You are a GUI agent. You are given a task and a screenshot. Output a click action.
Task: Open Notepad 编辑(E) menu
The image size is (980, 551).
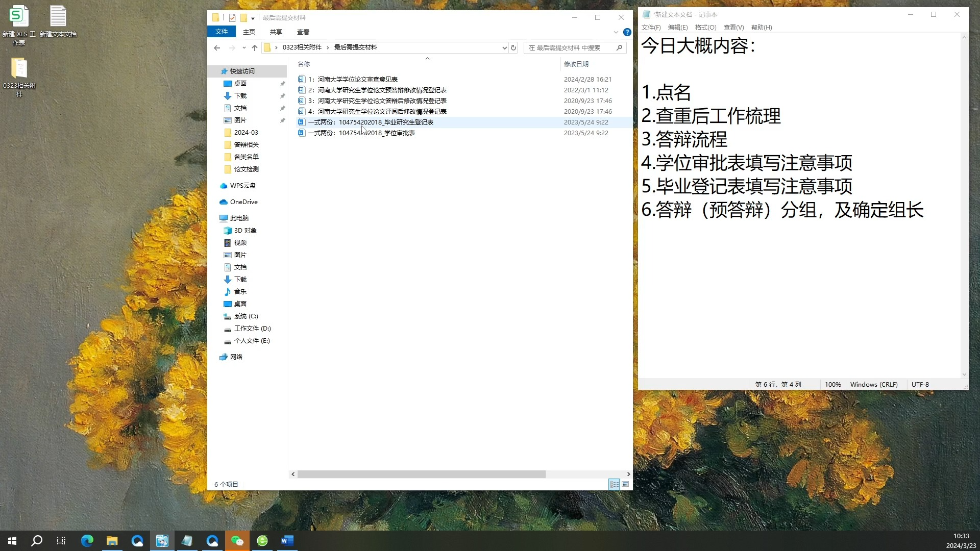678,28
